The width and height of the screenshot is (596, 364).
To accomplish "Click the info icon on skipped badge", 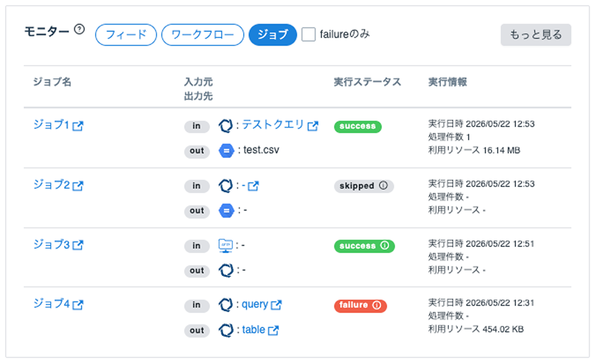I will click(x=383, y=186).
